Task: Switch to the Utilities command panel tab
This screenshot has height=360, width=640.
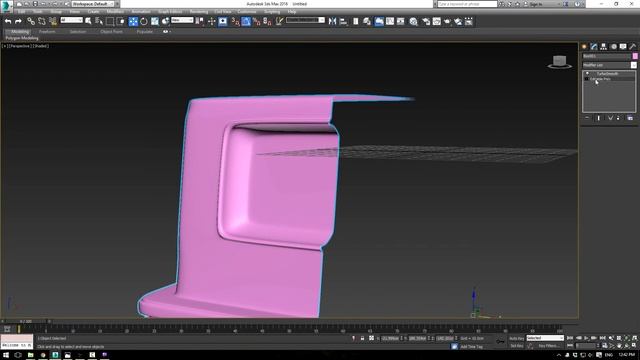Action: [633, 47]
